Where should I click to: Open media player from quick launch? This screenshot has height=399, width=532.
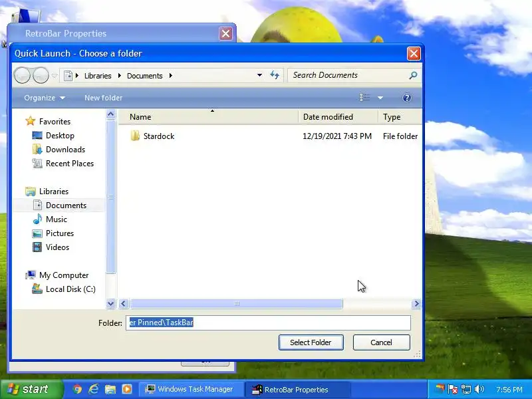point(127,389)
